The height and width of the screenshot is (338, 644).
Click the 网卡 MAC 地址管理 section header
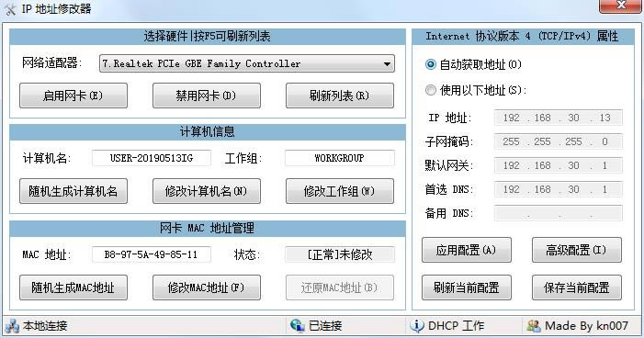tap(207, 229)
